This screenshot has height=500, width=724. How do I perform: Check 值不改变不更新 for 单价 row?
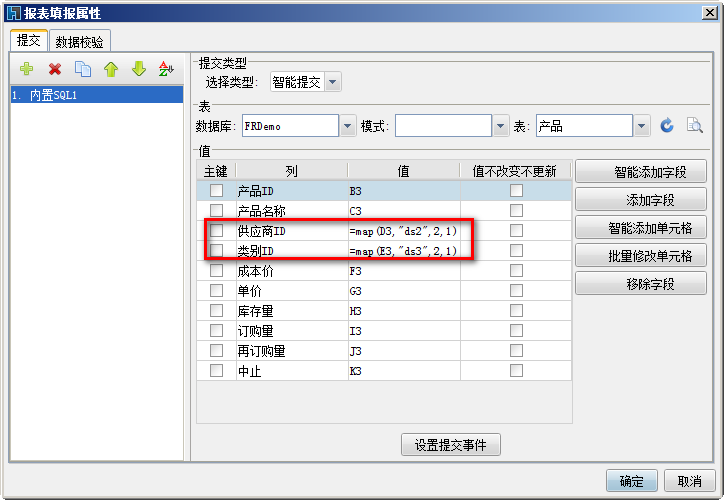[x=516, y=290]
